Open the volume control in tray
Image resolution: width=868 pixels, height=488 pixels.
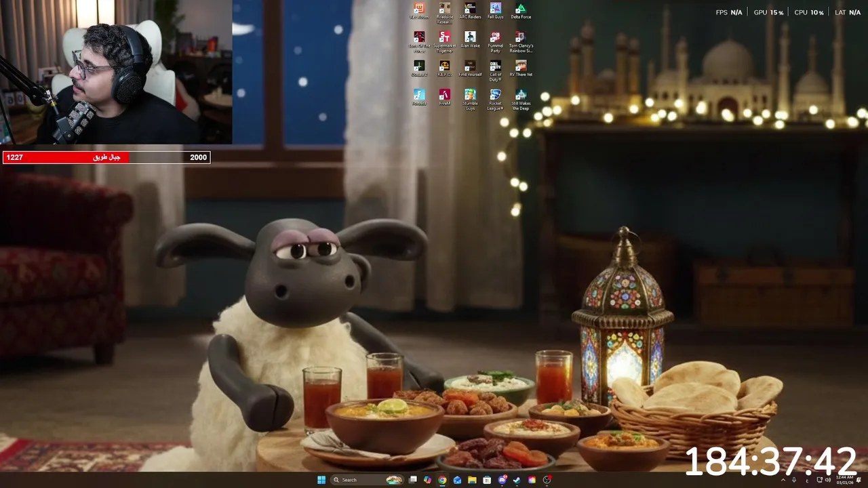click(828, 480)
